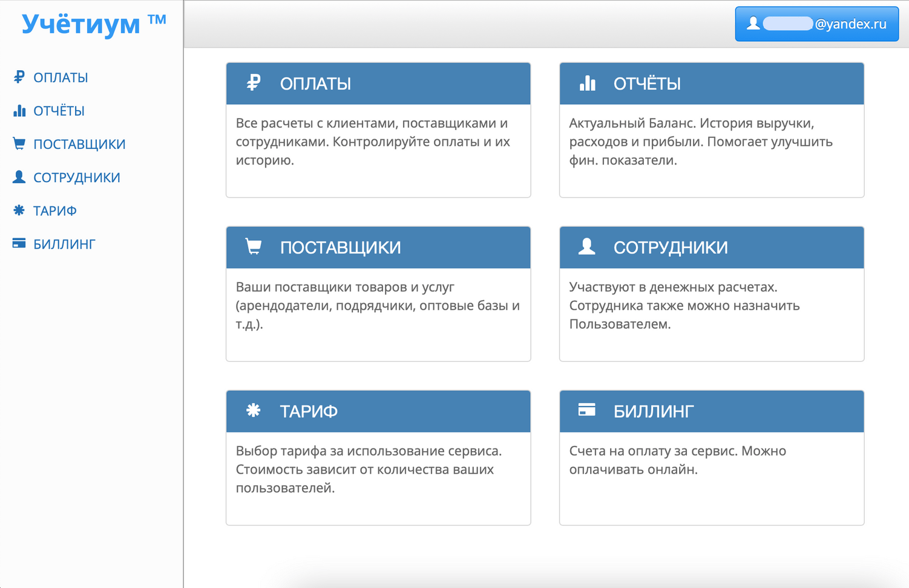This screenshot has height=588, width=909.
Task: Click the ruble icon in ОПЛАТЫ card header
Action: coord(254,83)
